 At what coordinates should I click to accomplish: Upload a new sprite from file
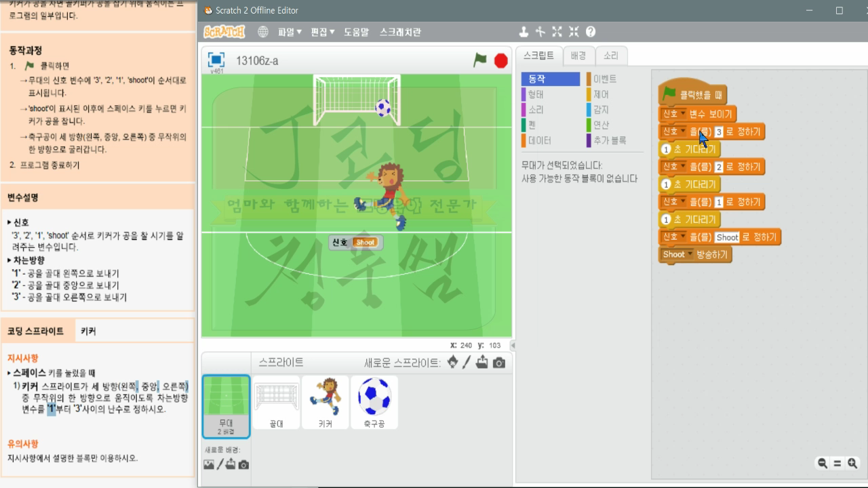click(482, 363)
